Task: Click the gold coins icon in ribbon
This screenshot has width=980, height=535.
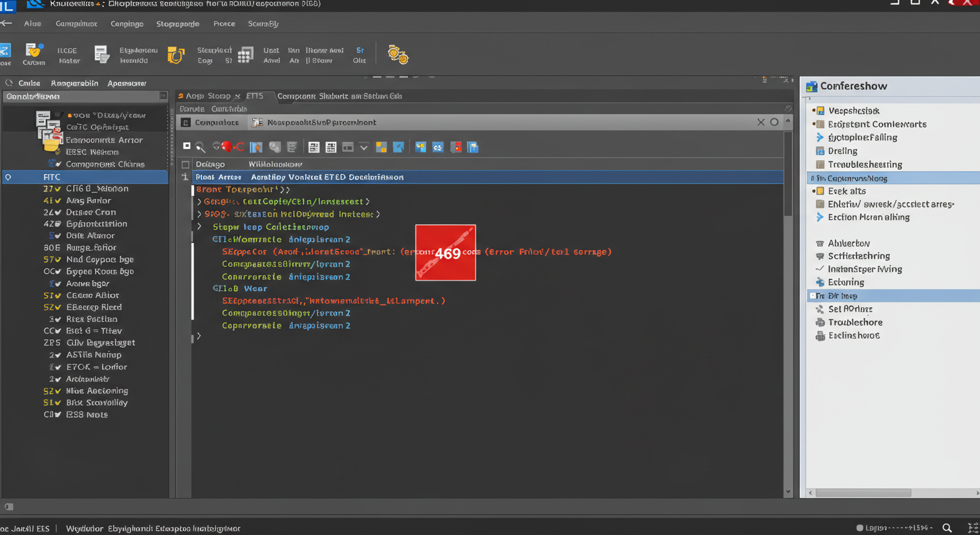Action: (398, 54)
